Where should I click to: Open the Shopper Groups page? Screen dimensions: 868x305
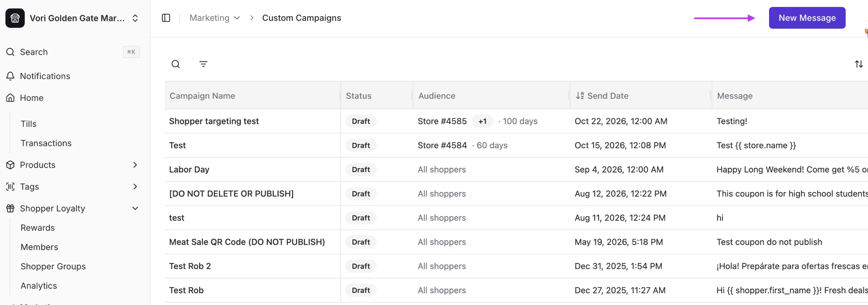pyautogui.click(x=53, y=266)
